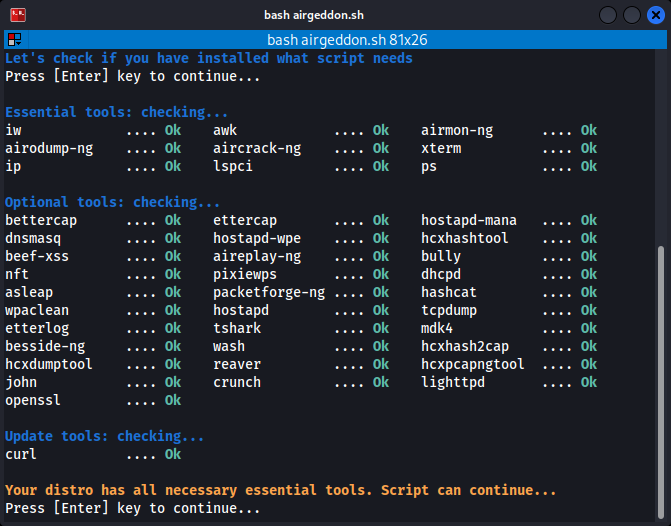Click the 'mdk4' tool name
This screenshot has width=671, height=526.
437,328
